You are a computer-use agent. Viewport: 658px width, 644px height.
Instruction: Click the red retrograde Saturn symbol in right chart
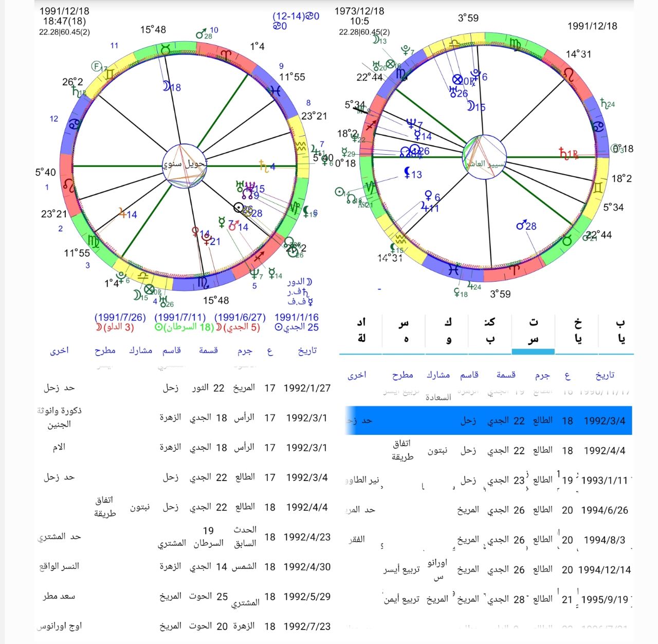point(564,153)
